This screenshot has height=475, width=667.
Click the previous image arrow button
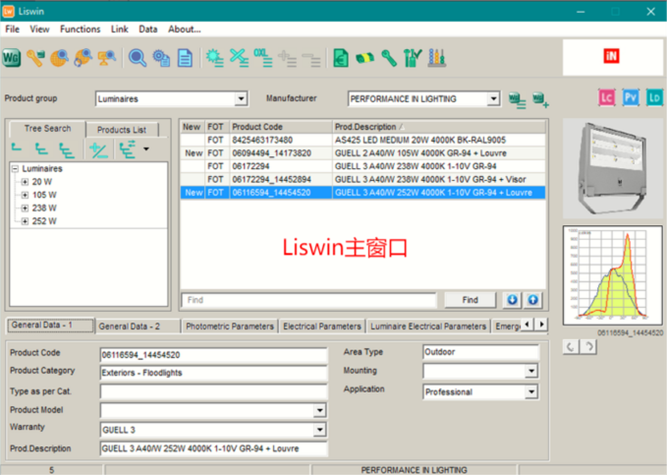click(570, 347)
